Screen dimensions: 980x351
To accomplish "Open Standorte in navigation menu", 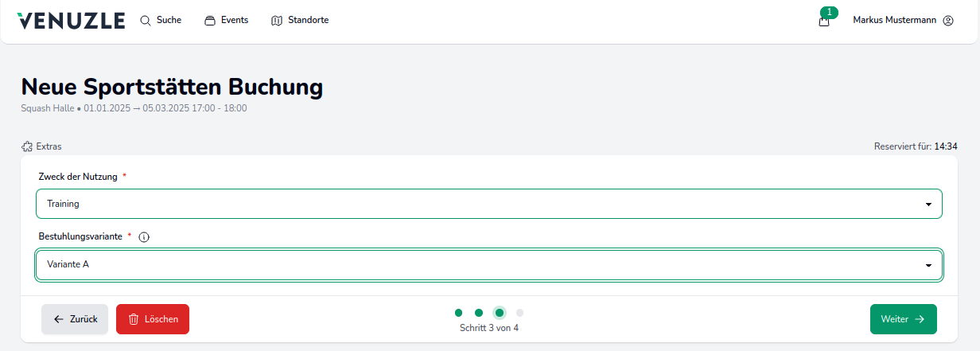I will click(x=308, y=21).
